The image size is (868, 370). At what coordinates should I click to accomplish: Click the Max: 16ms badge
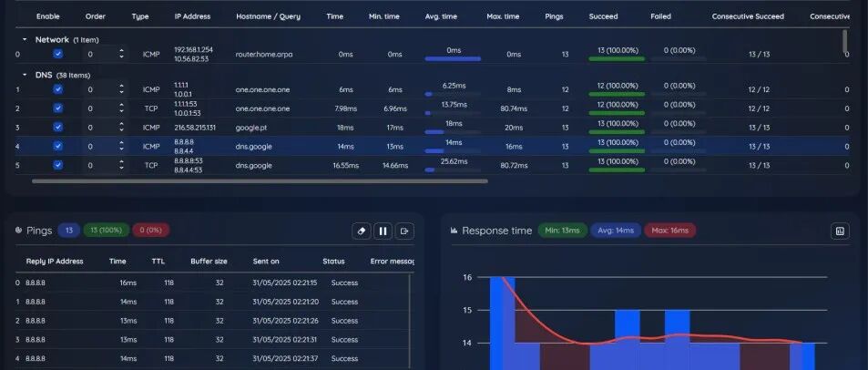click(x=669, y=230)
